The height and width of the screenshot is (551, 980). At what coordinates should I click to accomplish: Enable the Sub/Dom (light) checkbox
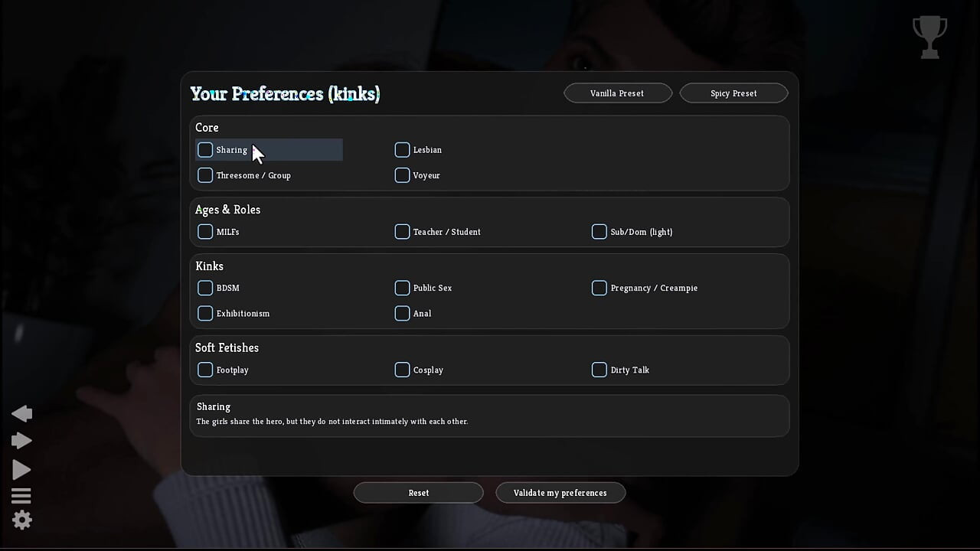pyautogui.click(x=599, y=231)
